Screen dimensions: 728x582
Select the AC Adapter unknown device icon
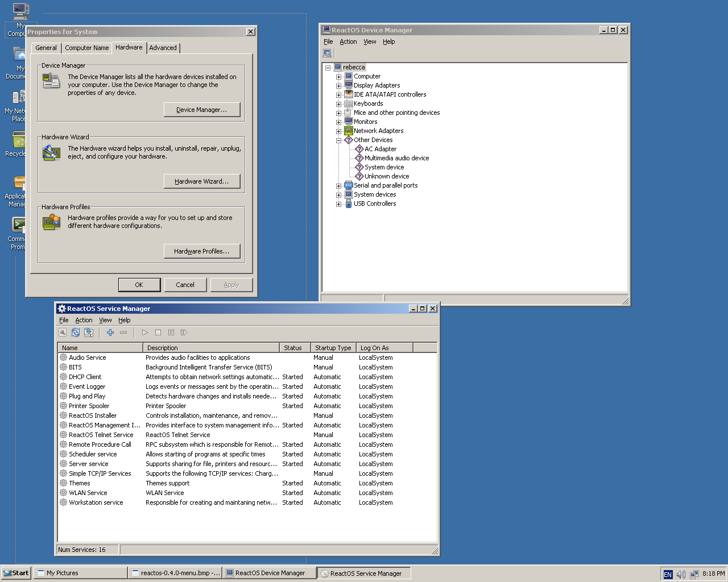(x=359, y=149)
